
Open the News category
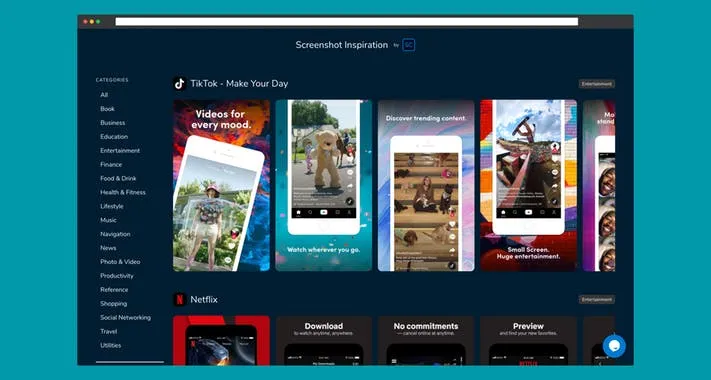[108, 248]
